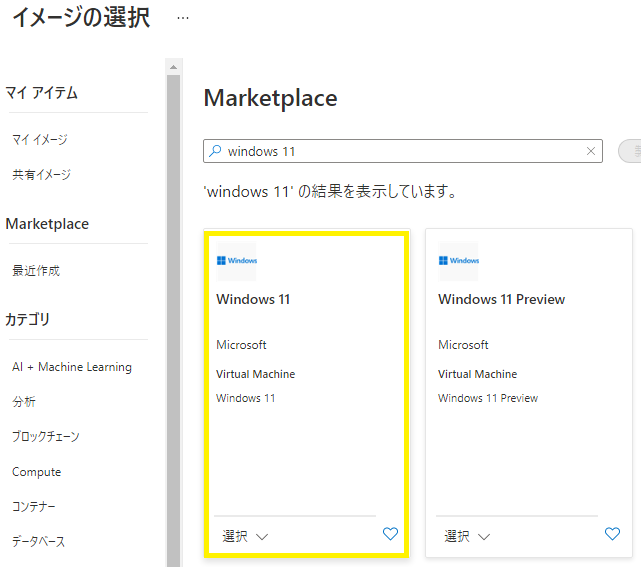Viewport: 641px width, 567px height.
Task: Expand 選択 dropdown on Windows 11 card
Action: [245, 536]
